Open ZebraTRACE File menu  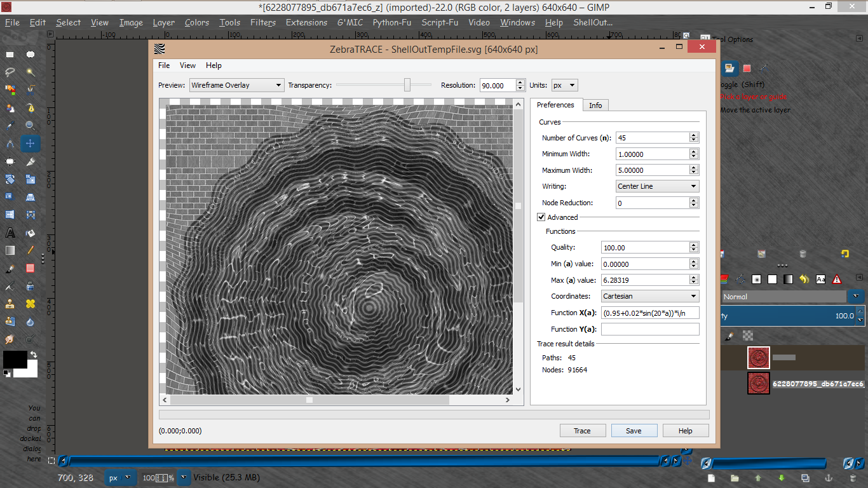164,65
